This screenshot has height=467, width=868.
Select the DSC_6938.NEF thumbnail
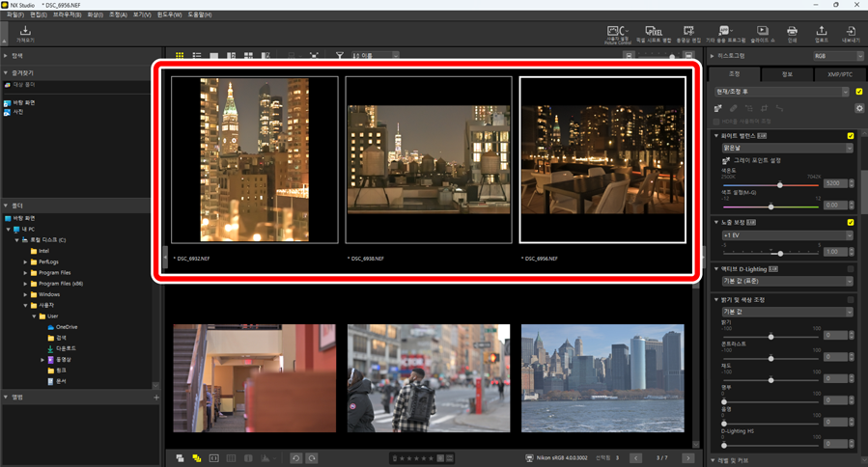click(429, 159)
